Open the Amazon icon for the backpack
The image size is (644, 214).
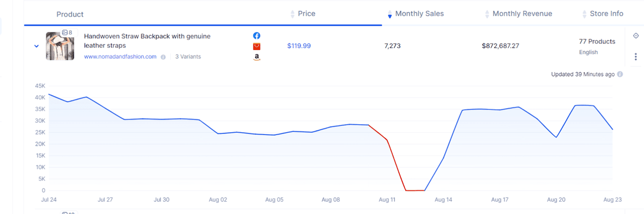257,57
